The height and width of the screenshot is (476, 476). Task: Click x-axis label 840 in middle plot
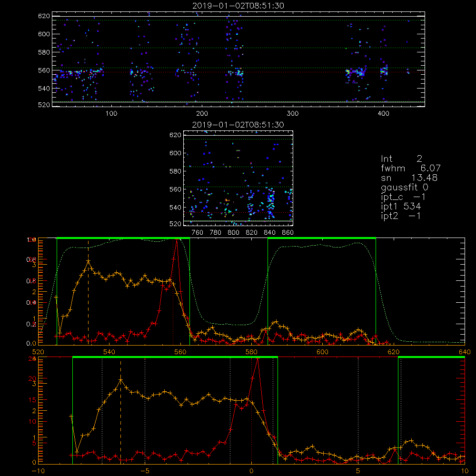click(x=269, y=233)
